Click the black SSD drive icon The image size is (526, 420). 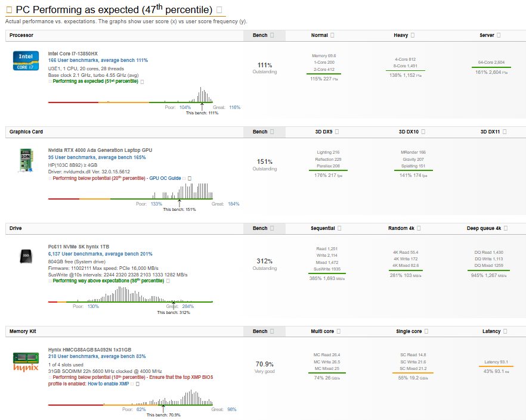(x=25, y=256)
